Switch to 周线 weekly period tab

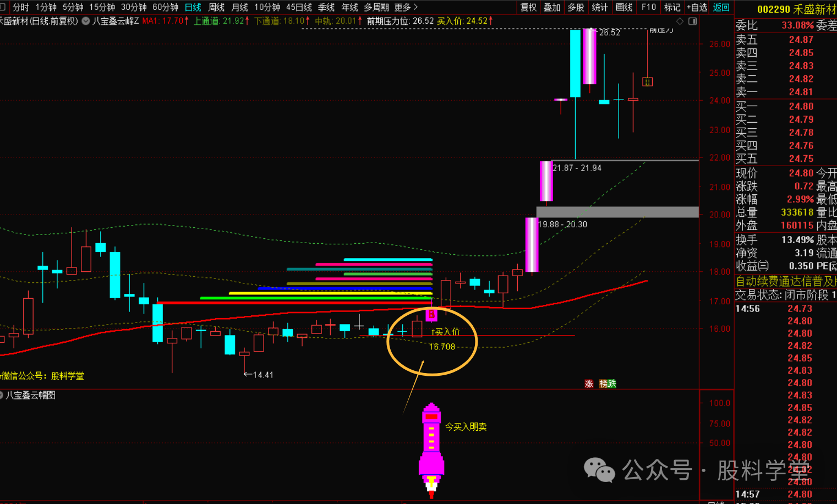[x=216, y=7]
